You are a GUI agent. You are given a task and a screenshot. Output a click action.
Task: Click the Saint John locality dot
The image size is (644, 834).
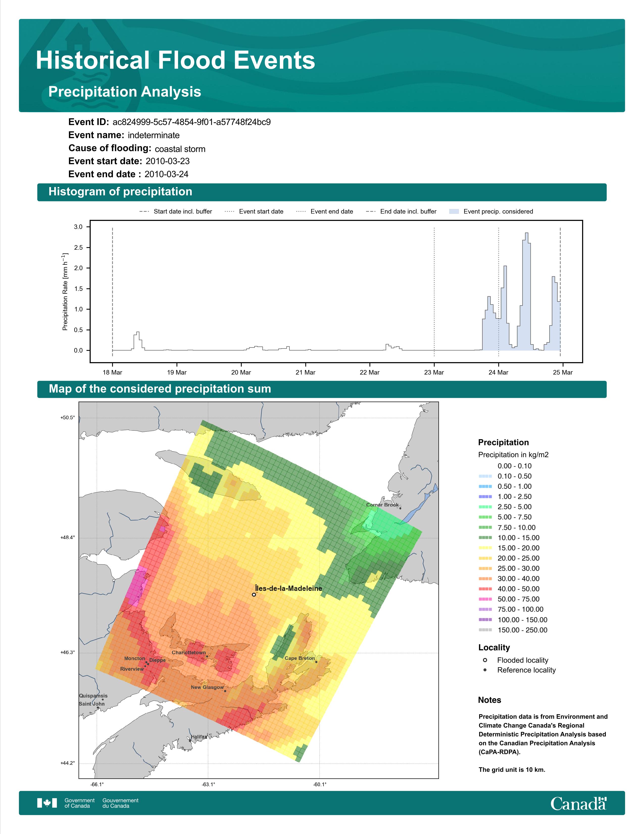[98, 708]
